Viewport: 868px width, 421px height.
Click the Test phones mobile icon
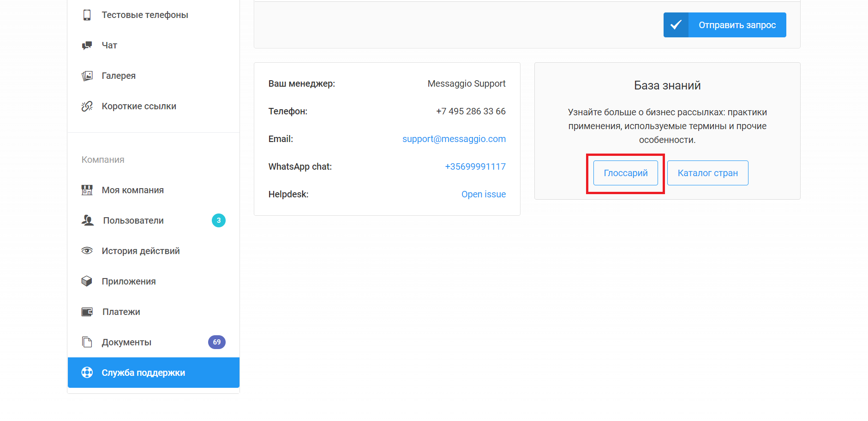click(87, 15)
